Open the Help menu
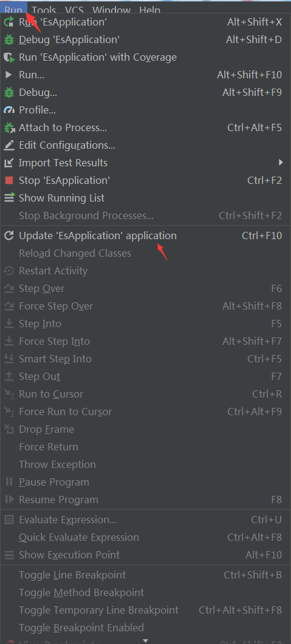 pos(149,10)
